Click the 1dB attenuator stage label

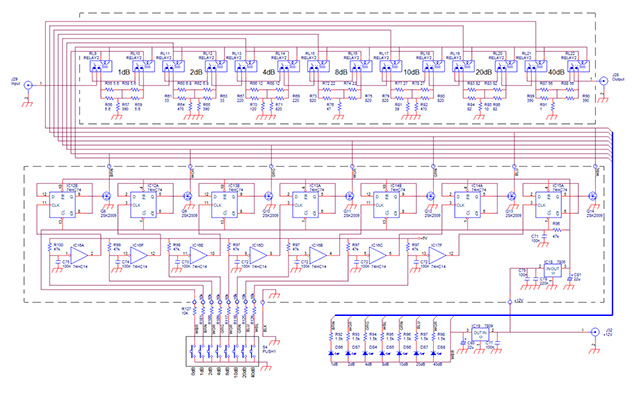point(124,72)
